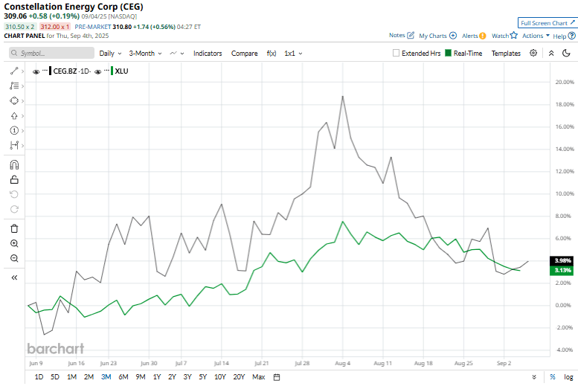
Task: Enable the Extended Hrs checkbox
Action: point(396,54)
